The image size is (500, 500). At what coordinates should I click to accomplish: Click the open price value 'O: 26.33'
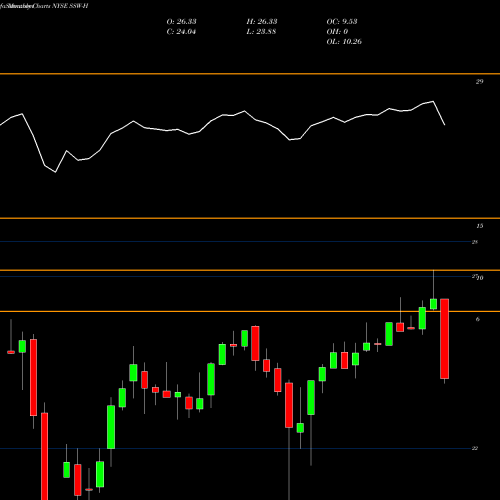point(181,22)
